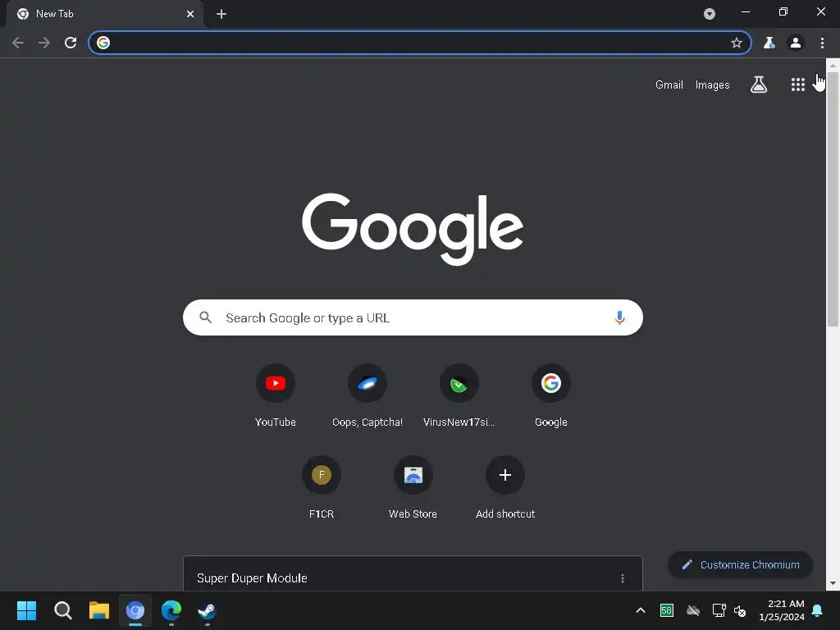Open the Gmail link
The height and width of the screenshot is (630, 840).
click(669, 84)
